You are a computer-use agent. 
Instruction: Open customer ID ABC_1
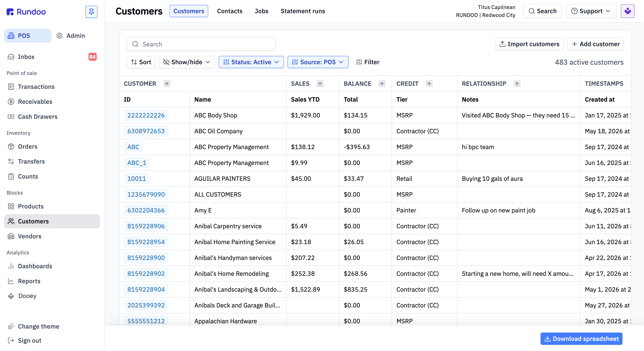[137, 163]
